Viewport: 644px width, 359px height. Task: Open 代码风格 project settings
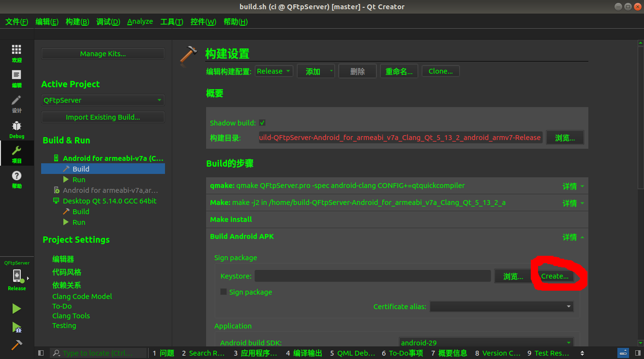point(67,272)
